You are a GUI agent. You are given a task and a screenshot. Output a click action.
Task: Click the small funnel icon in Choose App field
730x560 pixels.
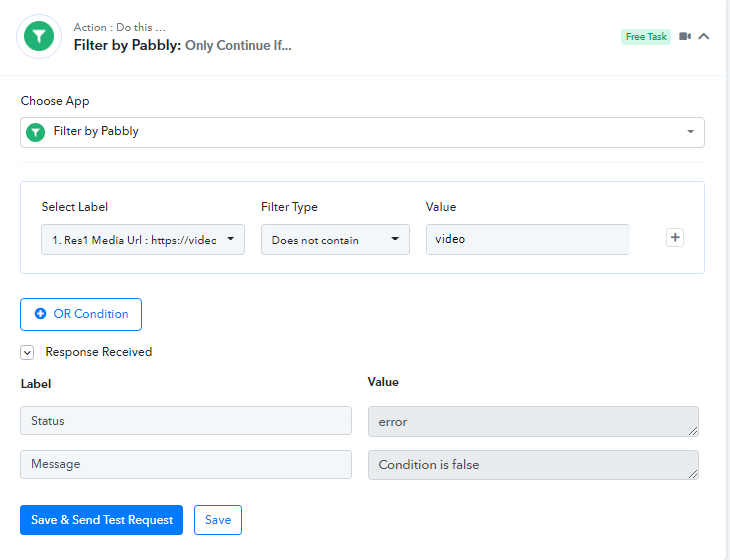[35, 132]
